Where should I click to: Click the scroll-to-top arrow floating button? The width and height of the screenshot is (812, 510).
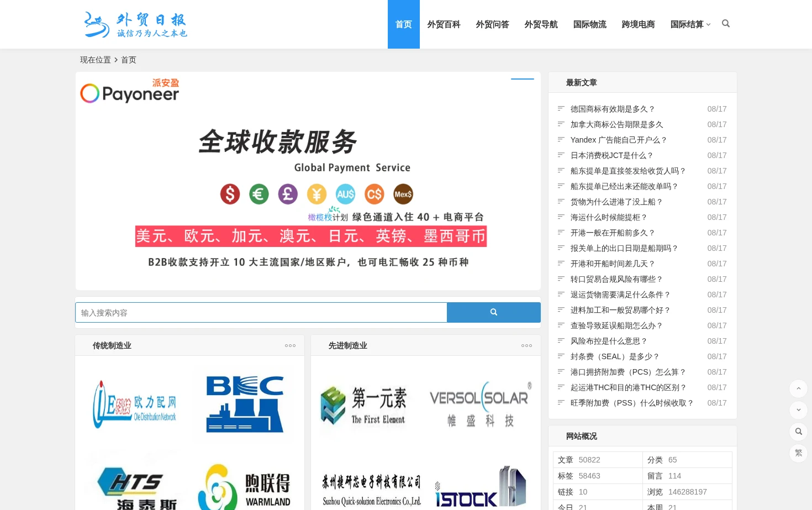(798, 388)
